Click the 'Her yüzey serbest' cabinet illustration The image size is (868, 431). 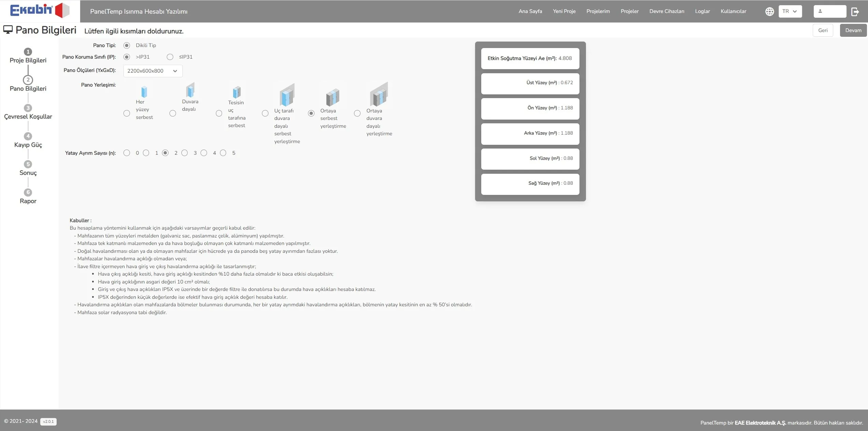(x=144, y=92)
